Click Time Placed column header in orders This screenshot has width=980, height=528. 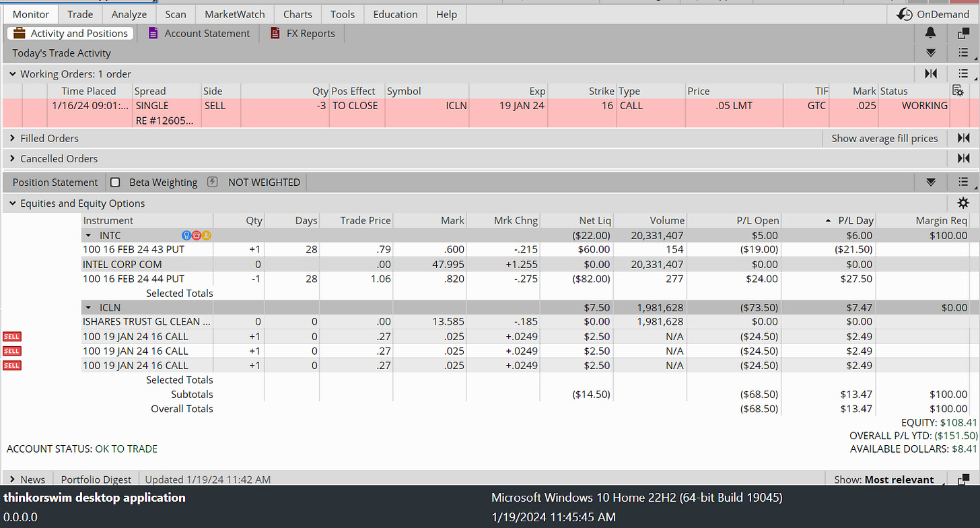[89, 91]
